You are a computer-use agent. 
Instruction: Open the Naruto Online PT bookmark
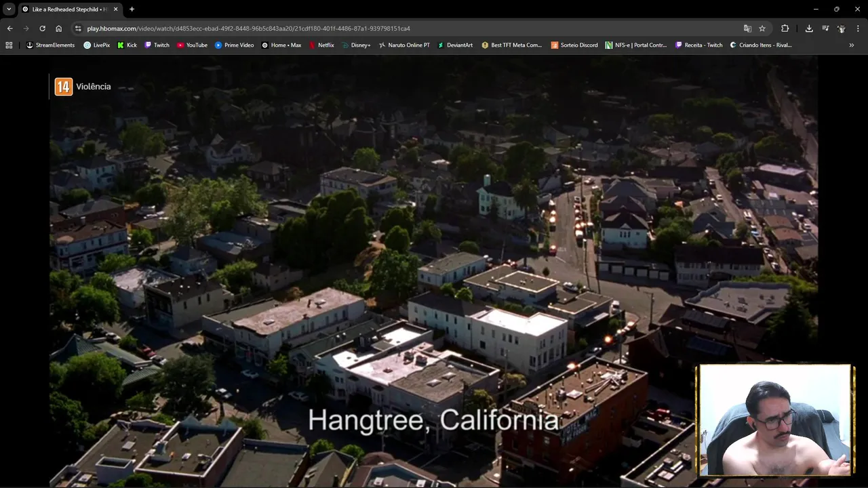click(x=404, y=45)
